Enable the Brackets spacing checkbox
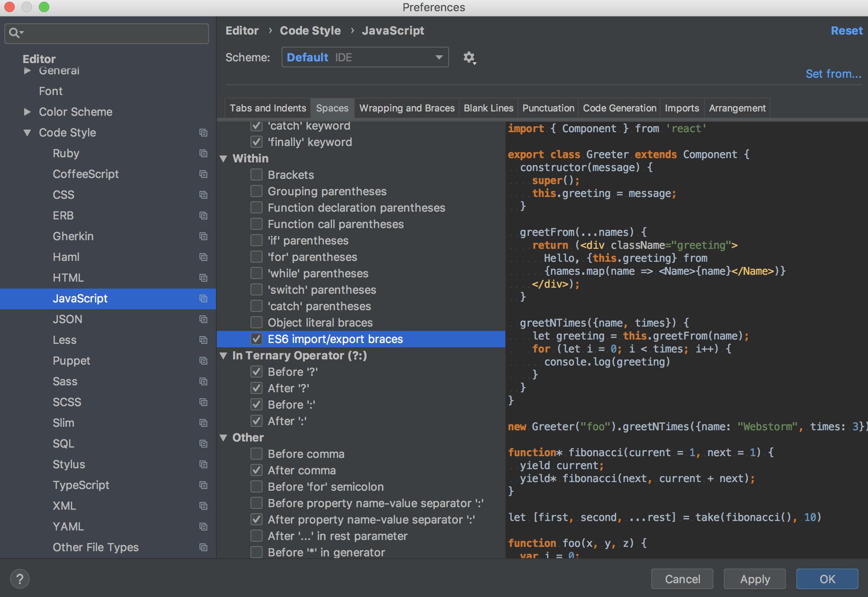The width and height of the screenshot is (868, 597). pos(257,175)
